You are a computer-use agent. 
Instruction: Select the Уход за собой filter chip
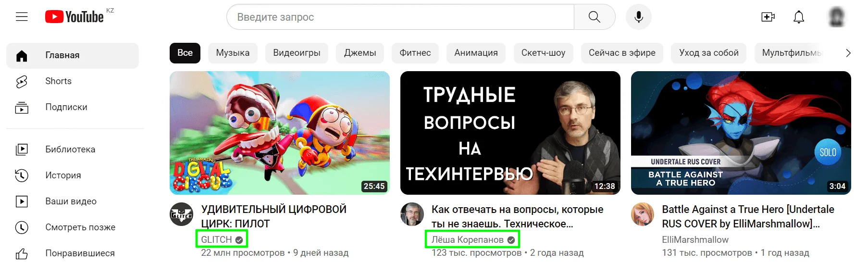(x=709, y=53)
